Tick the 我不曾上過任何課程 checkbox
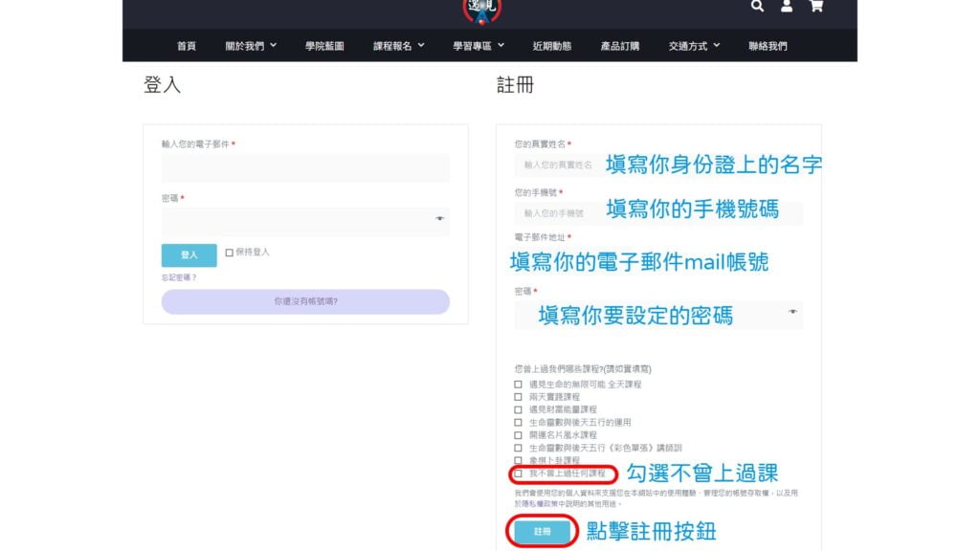This screenshot has height=551, width=980. pos(518,474)
